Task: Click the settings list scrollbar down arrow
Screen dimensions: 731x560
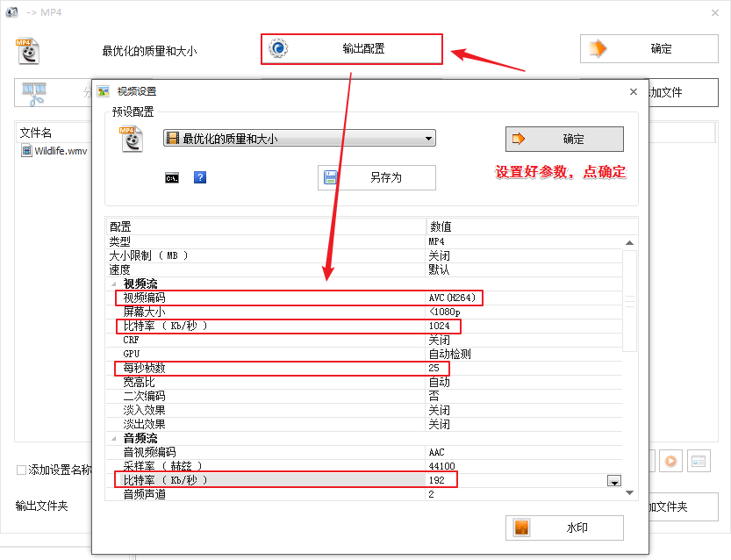Action: pyautogui.click(x=629, y=493)
